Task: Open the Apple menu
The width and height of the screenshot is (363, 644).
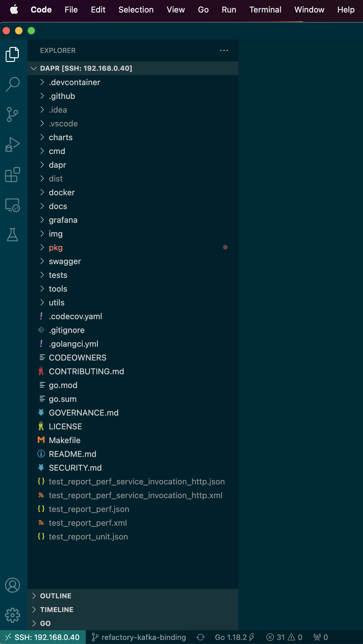Action: [x=14, y=10]
